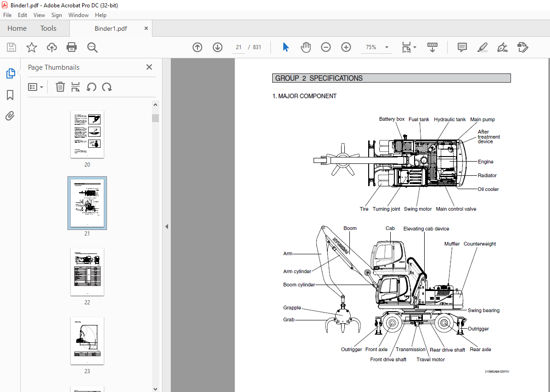Click the 'Grapple' diagram label
This screenshot has width=550, height=392.
292,308
